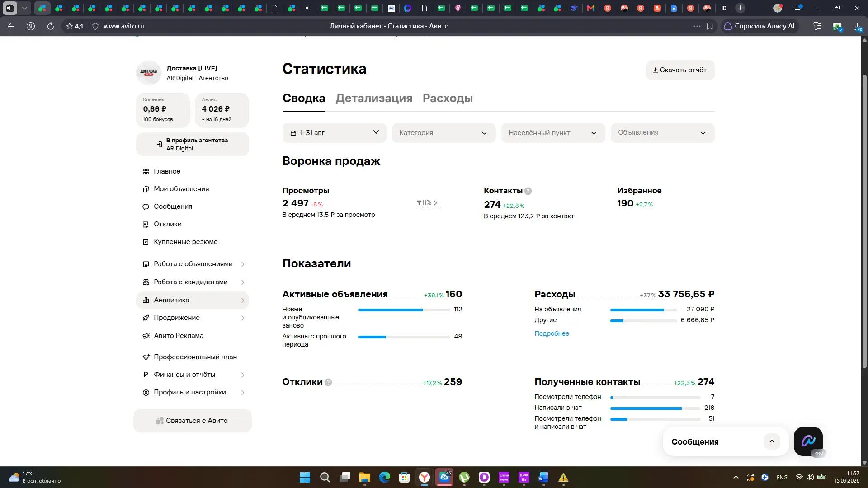Open the Кошелёк 0,66 ₽ card
The width and height of the screenshot is (868, 488).
(x=163, y=110)
